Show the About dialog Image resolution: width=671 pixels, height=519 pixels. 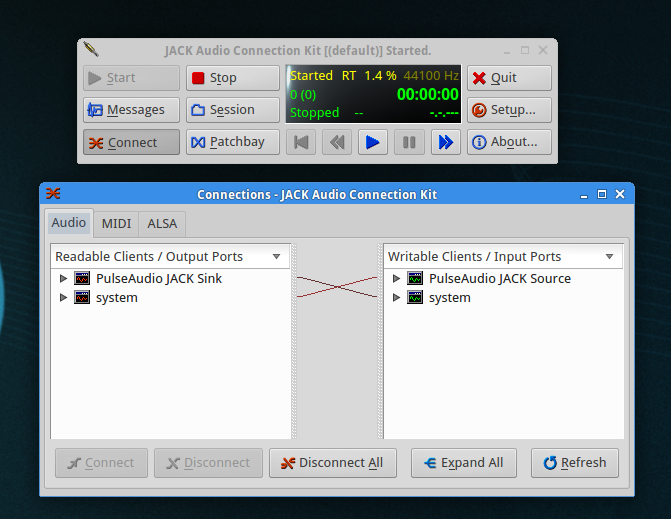coord(509,142)
